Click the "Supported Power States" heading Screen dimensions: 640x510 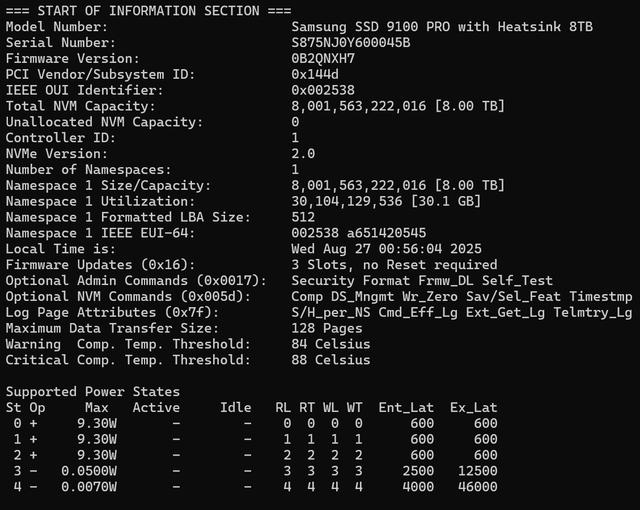[x=93, y=391]
